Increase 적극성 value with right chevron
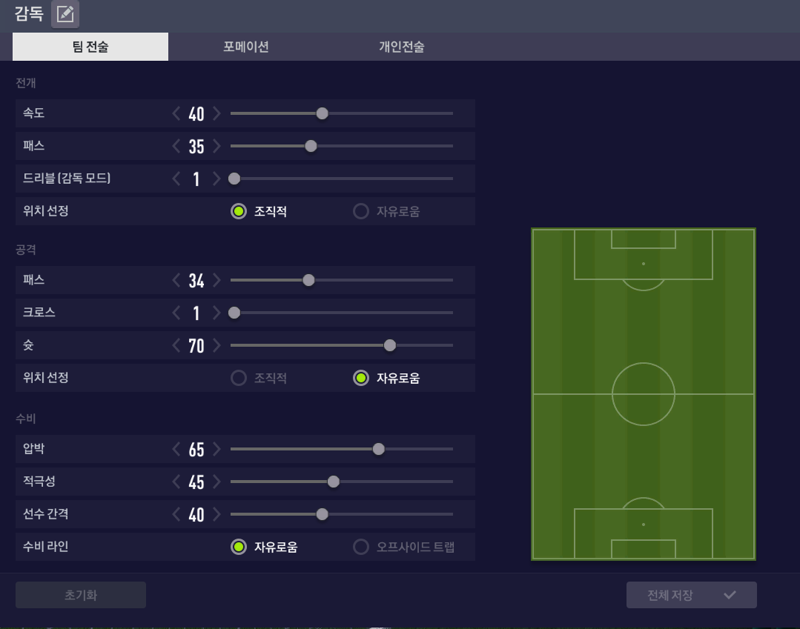The image size is (800, 629). point(217,482)
